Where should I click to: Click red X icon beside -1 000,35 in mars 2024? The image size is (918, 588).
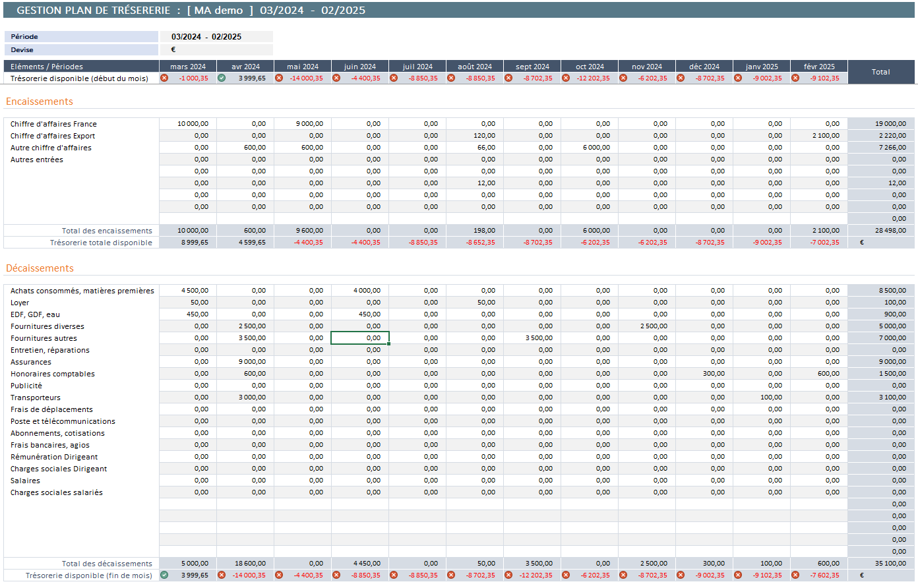click(x=164, y=78)
